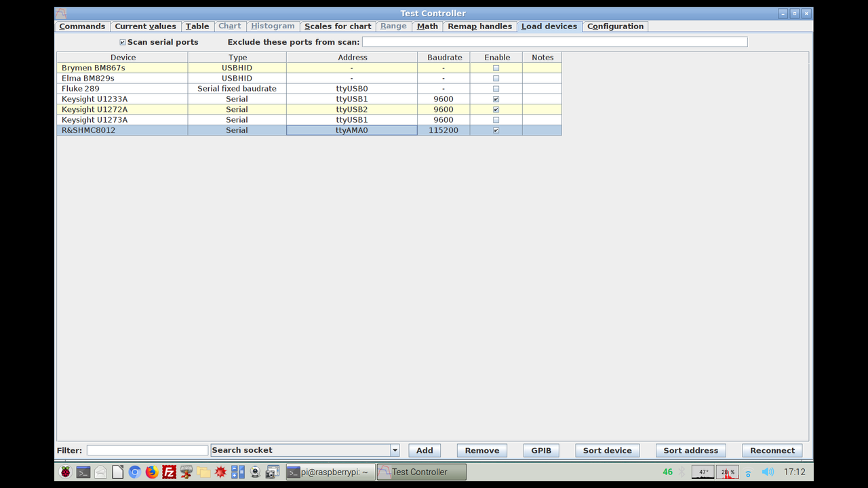Launch FileZilla from the taskbar
The width and height of the screenshot is (868, 488).
point(169,472)
